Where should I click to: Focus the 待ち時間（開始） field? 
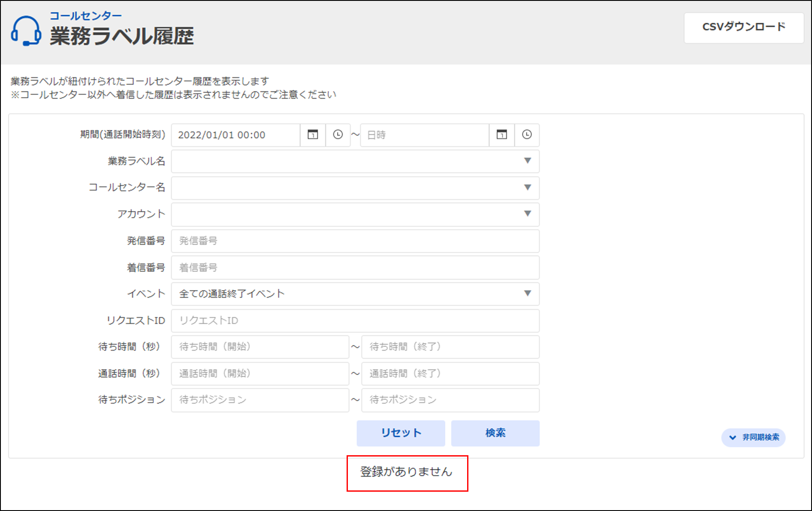tap(260, 347)
